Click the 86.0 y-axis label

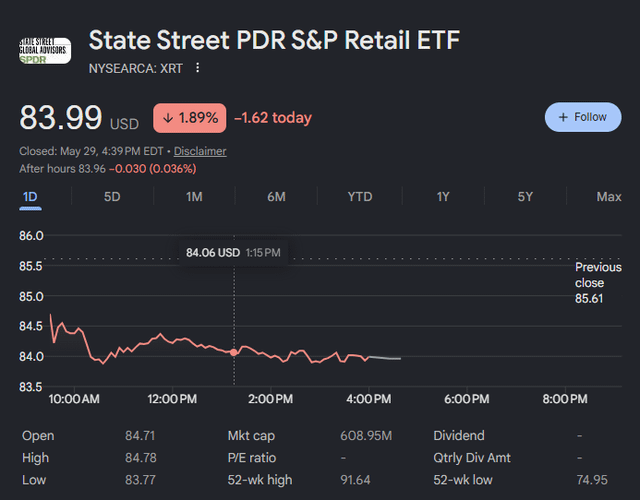[31, 236]
